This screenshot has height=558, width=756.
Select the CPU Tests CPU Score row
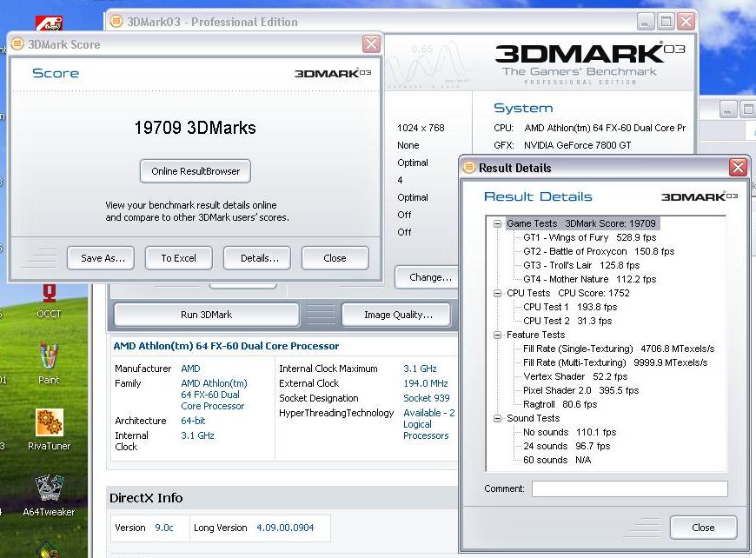(568, 293)
